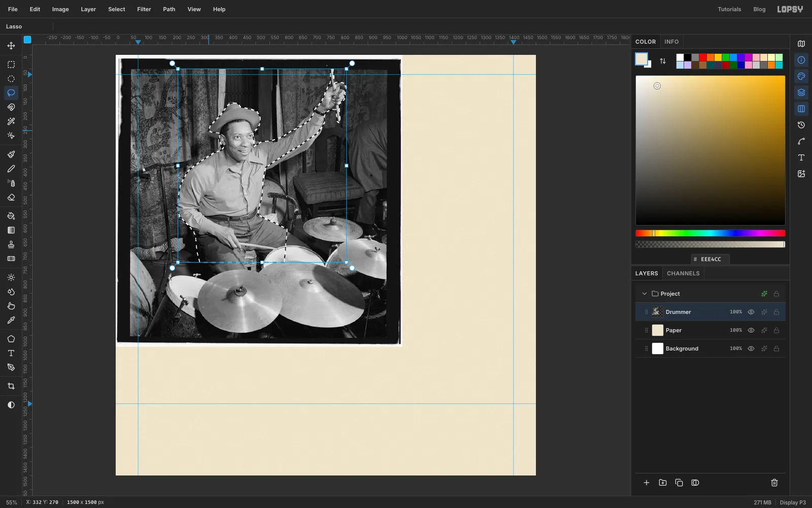Switch to the Channels tab
Screen dimensions: 812x508
tap(683, 273)
